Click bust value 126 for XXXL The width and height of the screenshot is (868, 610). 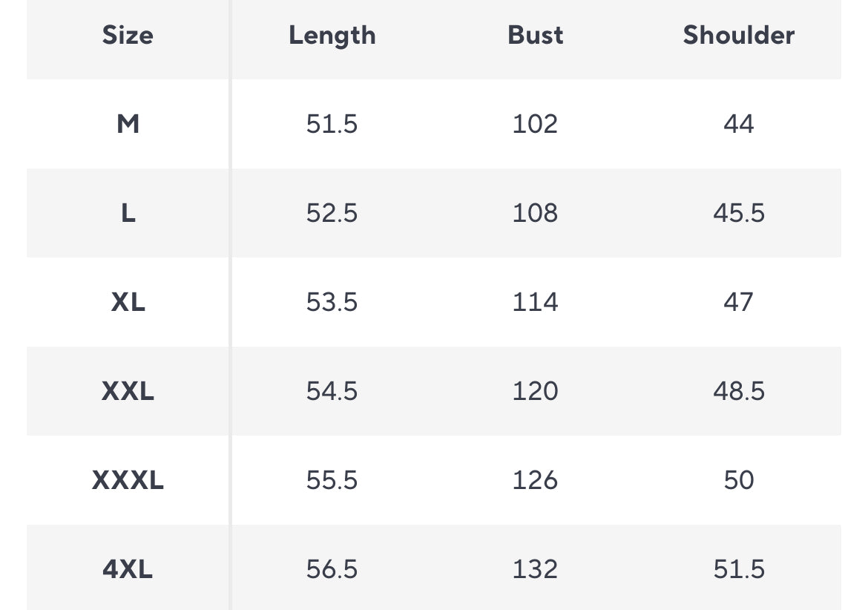pos(535,480)
